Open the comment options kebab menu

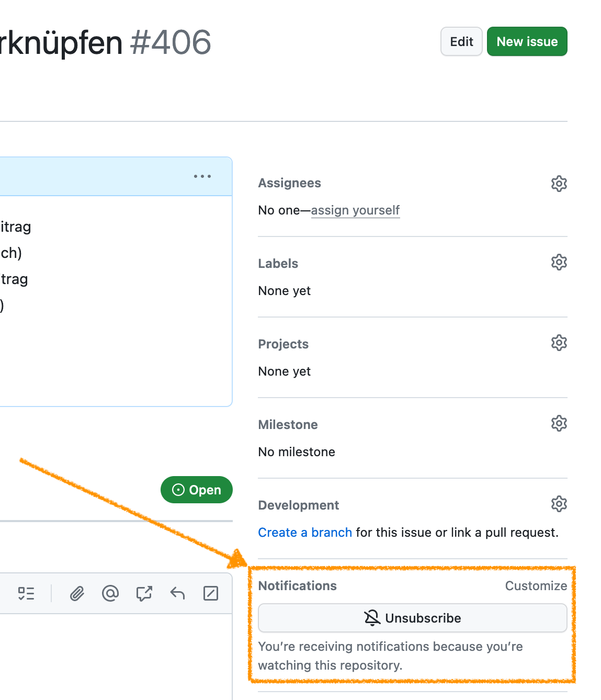click(x=202, y=176)
